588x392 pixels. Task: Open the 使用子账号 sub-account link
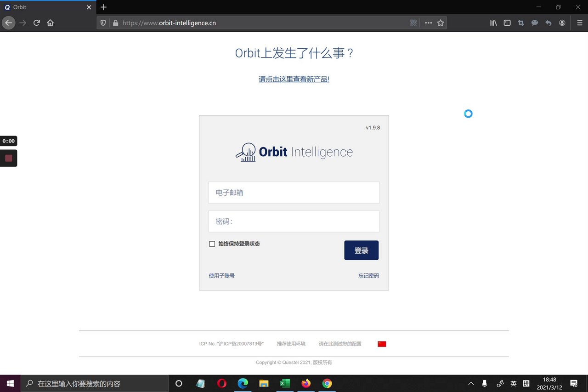coord(222,276)
